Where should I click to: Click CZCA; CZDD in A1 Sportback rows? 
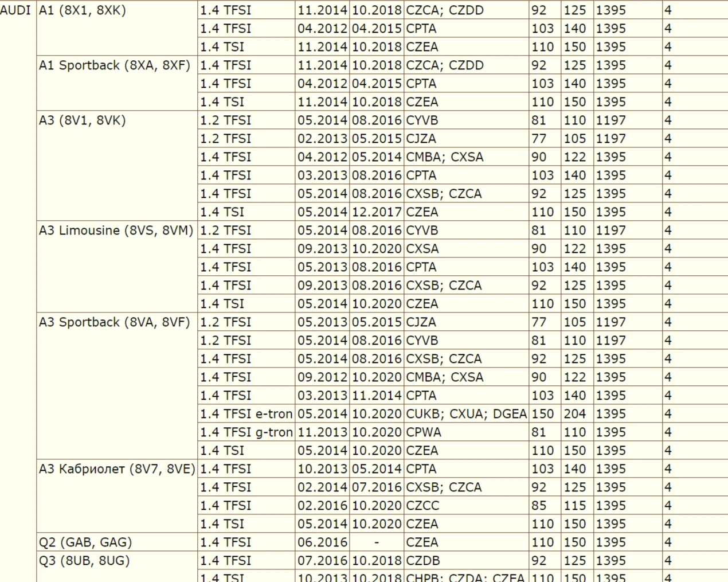pyautogui.click(x=445, y=65)
